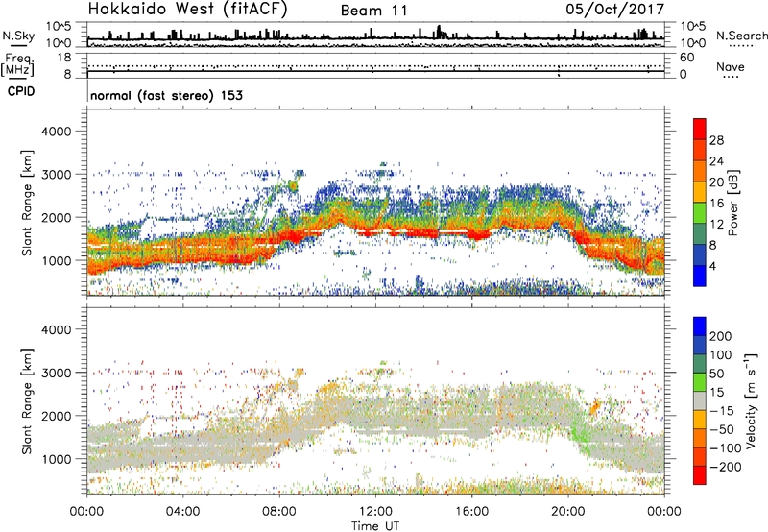
Task: Click the 'Slant Range [km]' label of power panel
Action: tap(27, 203)
